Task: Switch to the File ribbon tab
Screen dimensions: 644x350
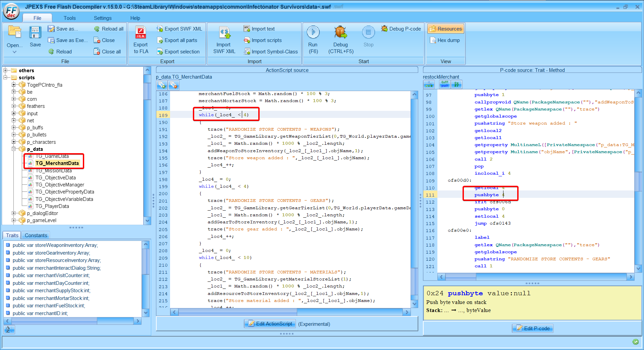Action: click(37, 18)
